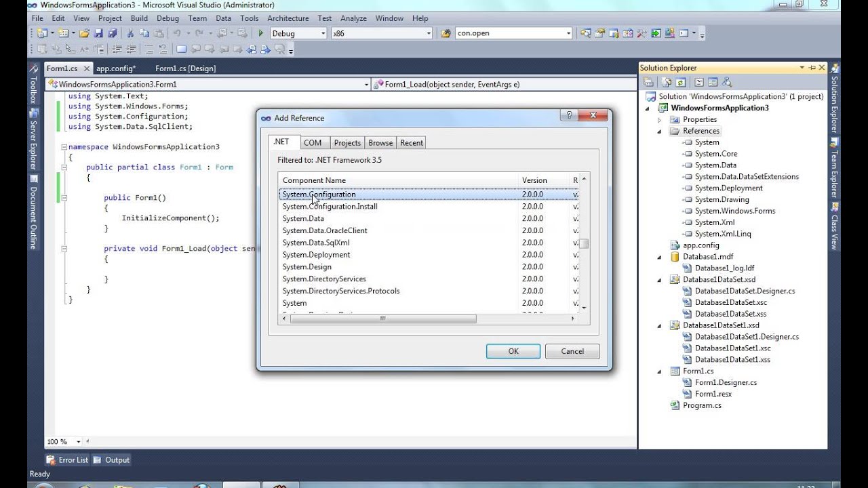Open the WindowsFormsApplication3.Form1 class dropdown
Screen dimensions: 868x488
[366, 85]
